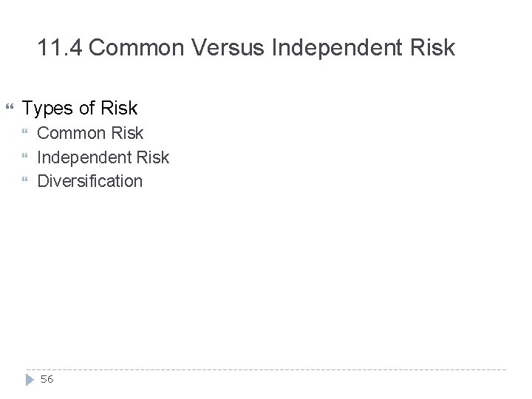Viewport: 532px width, 399px height.
Task: Select the Diversification bullet text
Action: point(89,181)
